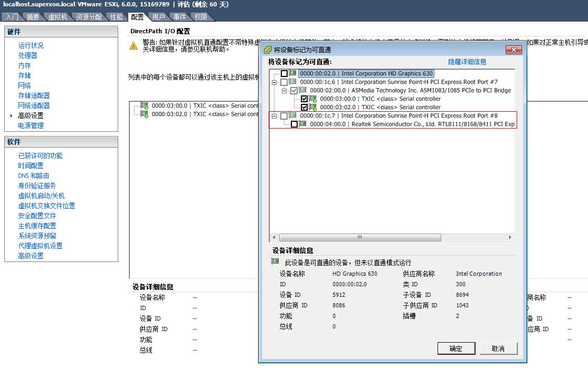This screenshot has height=368, width=588.
Task: Open 虚拟机交换文件位置 link
Action: 46,206
